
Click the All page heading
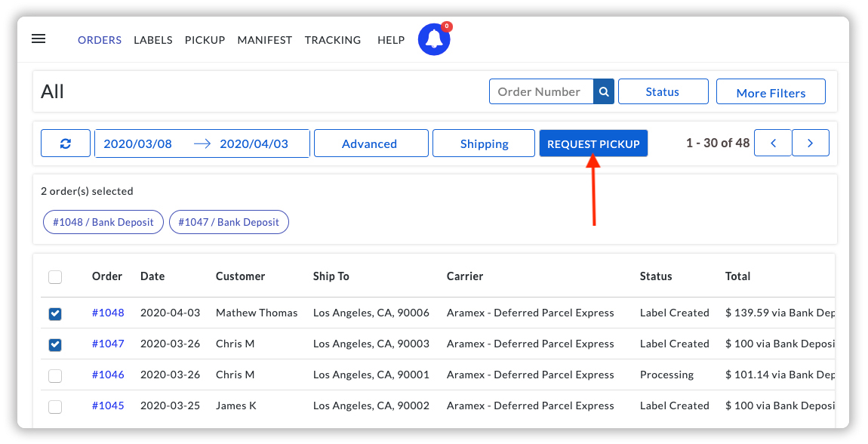coord(53,91)
